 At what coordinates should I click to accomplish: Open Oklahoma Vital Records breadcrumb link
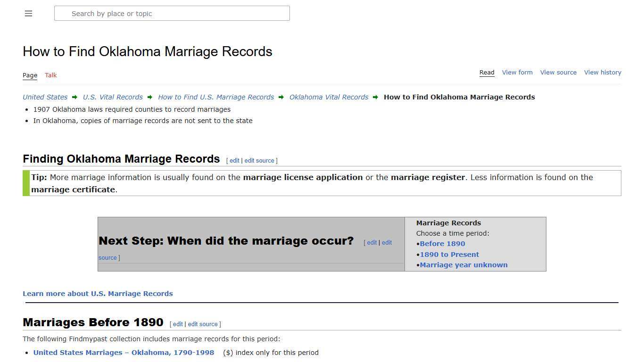click(329, 97)
